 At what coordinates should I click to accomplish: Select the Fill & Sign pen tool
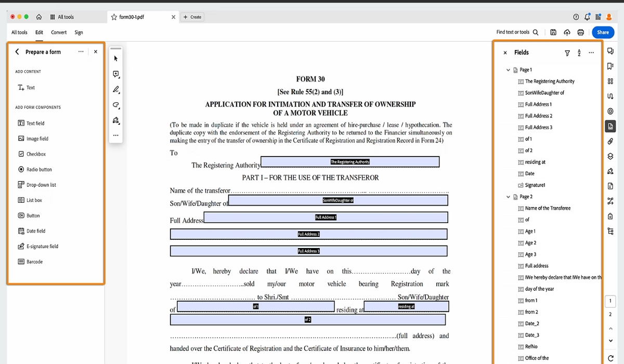(x=116, y=121)
